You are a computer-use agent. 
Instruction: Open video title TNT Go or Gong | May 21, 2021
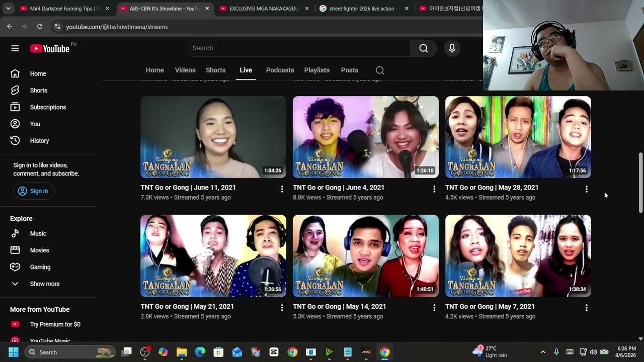click(x=187, y=306)
